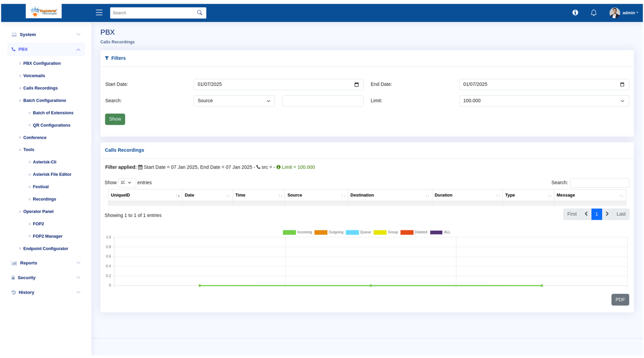Toggle Deleted legend swatch

point(407,232)
